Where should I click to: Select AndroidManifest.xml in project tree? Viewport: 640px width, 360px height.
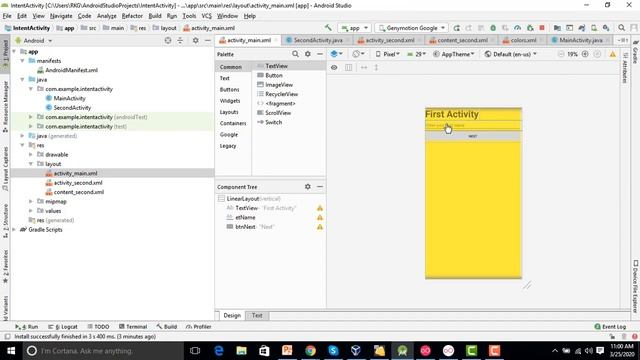coord(71,70)
